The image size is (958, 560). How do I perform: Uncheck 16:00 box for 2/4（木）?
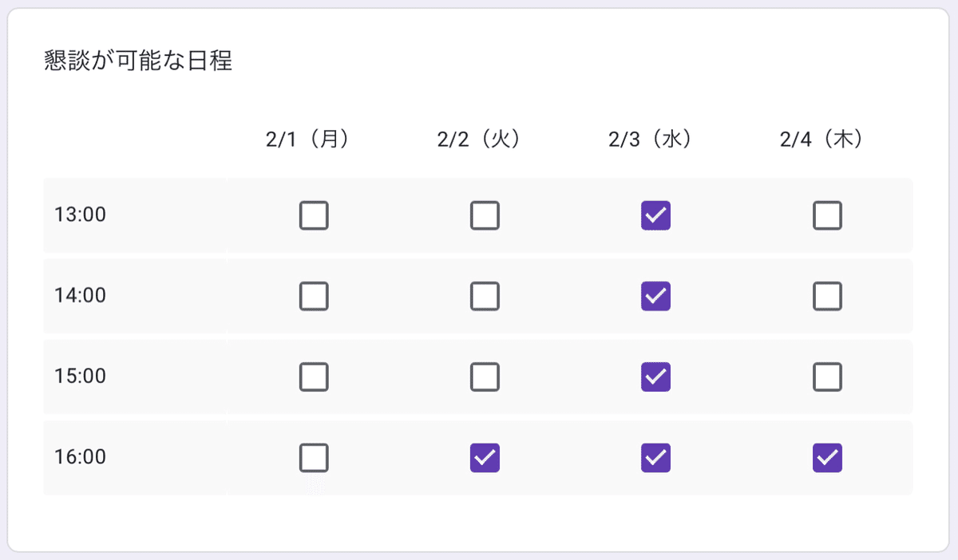pos(827,458)
